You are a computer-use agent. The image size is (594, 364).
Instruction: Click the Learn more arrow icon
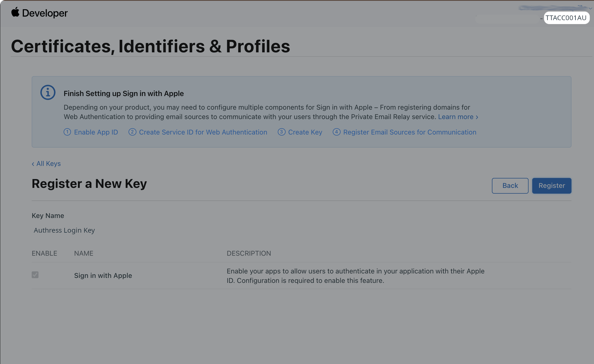coord(477,117)
